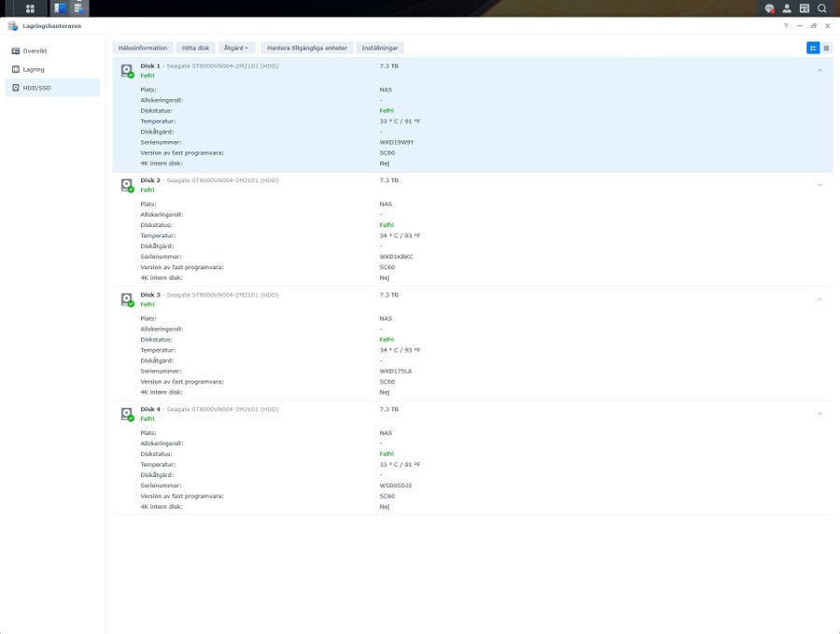Show the widgets panel icon
Image resolution: width=840 pixels, height=634 pixels.
click(x=805, y=8)
